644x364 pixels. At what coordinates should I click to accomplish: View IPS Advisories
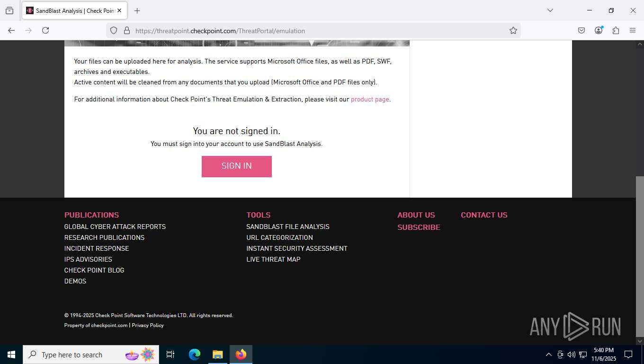click(x=88, y=259)
